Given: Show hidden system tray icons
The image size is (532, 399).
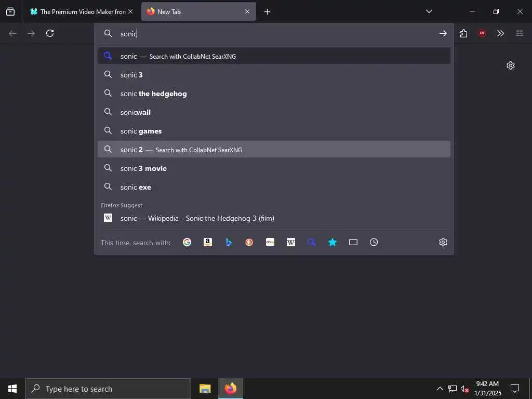Looking at the screenshot, I should point(440,389).
